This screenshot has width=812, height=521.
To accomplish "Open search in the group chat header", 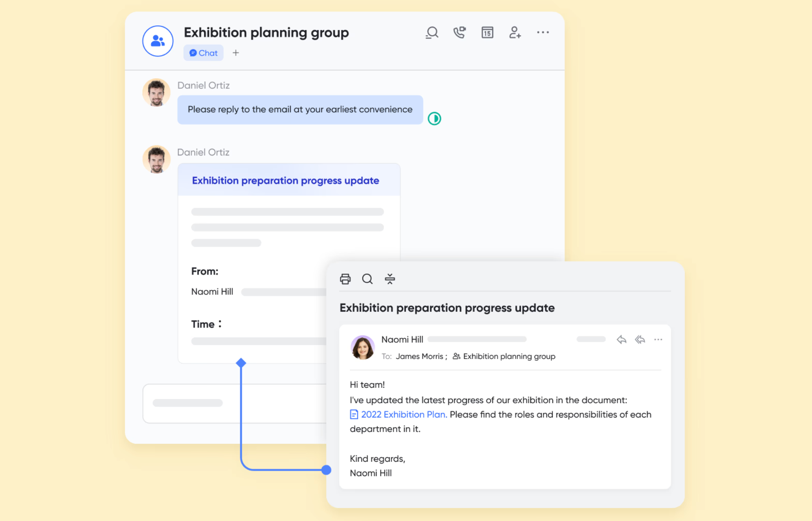I will 432,33.
